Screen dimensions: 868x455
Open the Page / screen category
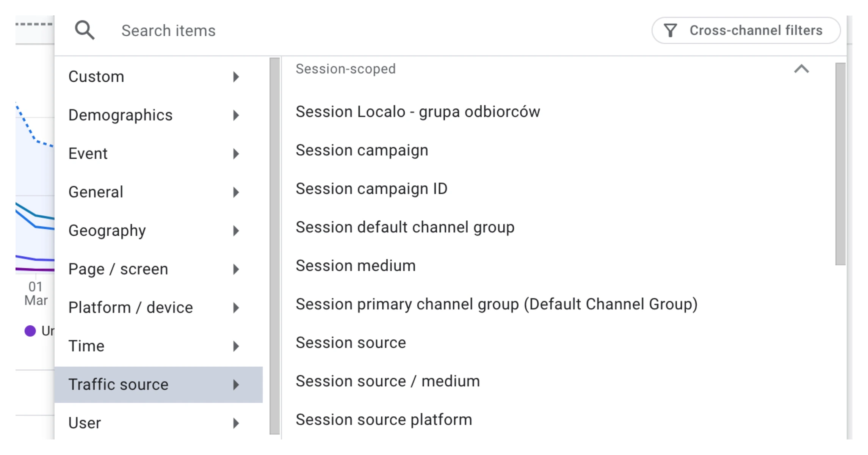coord(118,269)
